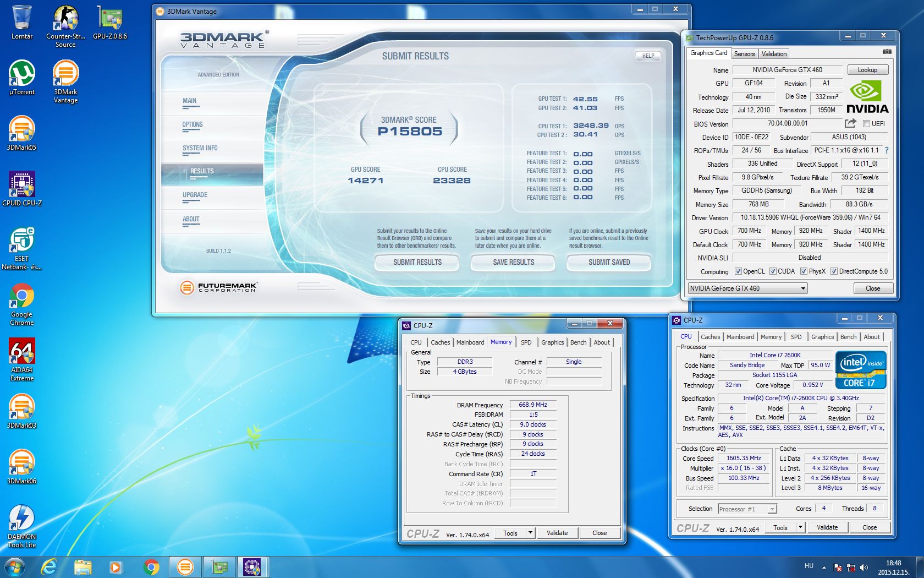This screenshot has width=924, height=578.
Task: Select SYSTEM INFO in 3DMark sidebar
Action: point(200,148)
